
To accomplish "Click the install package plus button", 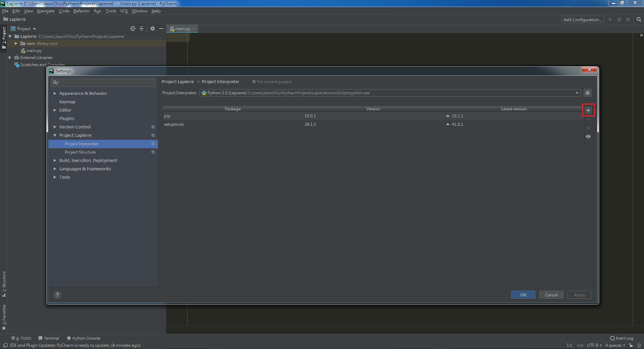I will coord(588,110).
